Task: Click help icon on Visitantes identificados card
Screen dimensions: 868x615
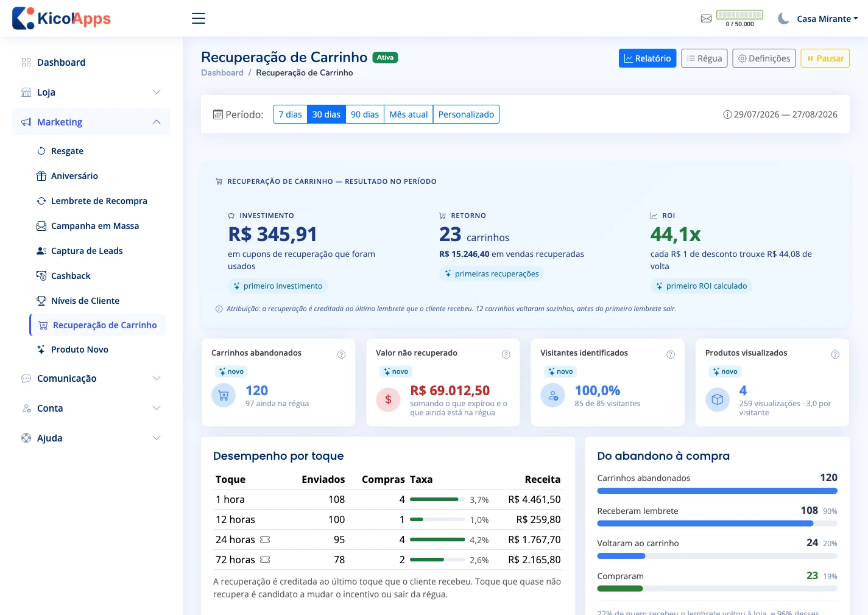Action: (x=671, y=354)
